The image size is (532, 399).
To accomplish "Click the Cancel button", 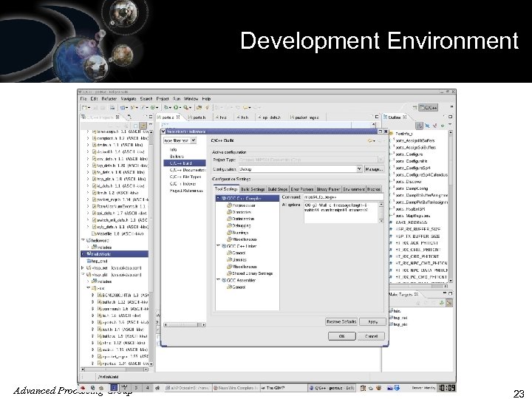I will coord(371,336).
